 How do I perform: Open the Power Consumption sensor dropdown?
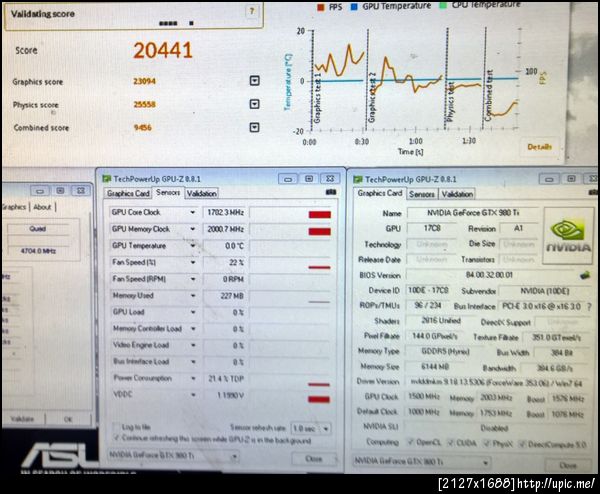[193, 378]
